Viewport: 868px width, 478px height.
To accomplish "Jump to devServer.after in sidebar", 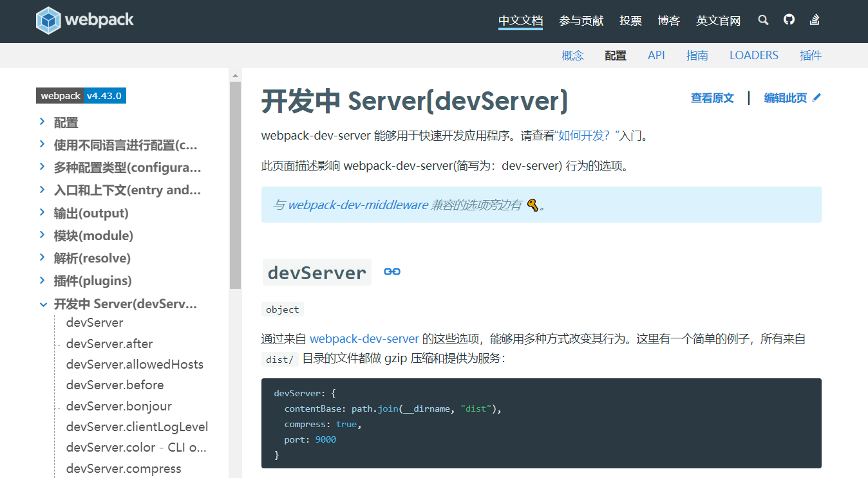I will 109,344.
